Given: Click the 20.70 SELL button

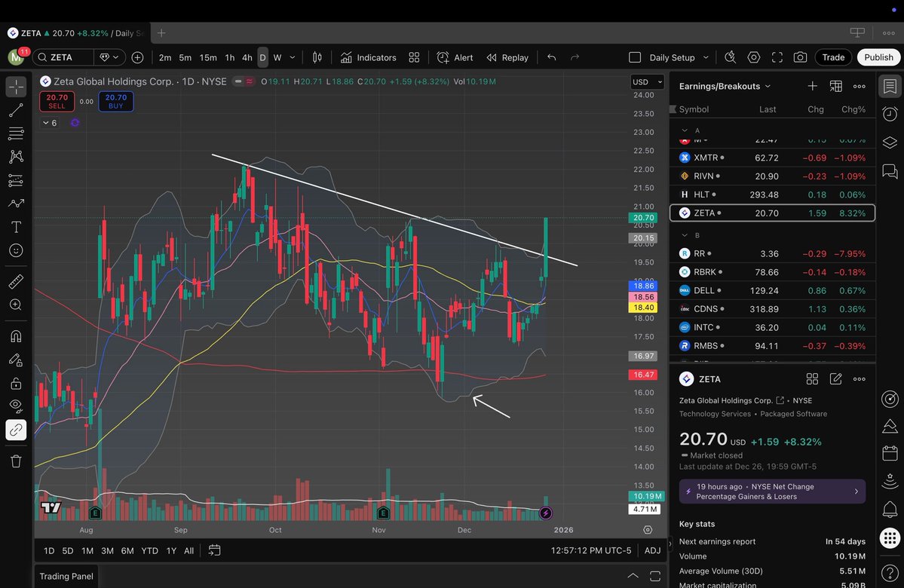Looking at the screenshot, I should click(x=57, y=102).
